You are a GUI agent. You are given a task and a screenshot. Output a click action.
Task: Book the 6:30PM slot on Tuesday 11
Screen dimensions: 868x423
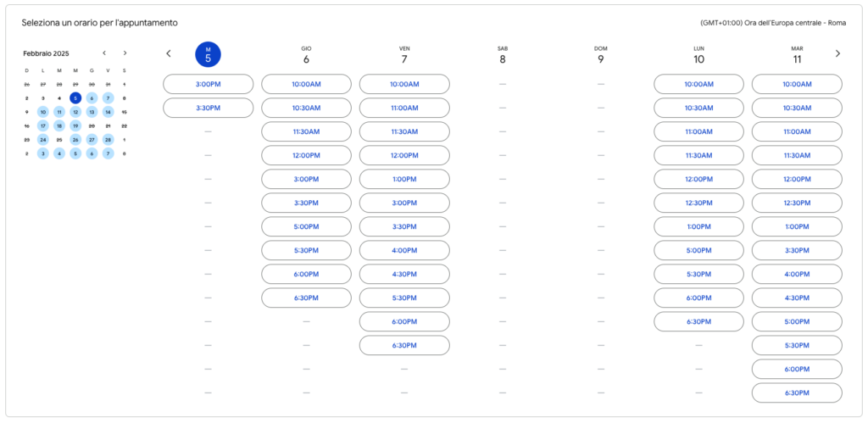tap(797, 393)
